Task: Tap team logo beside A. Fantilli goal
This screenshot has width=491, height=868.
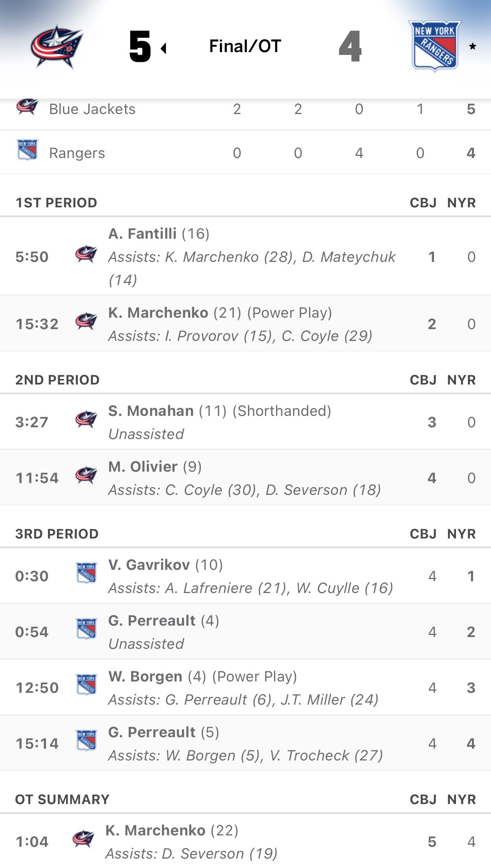Action: pos(86,255)
